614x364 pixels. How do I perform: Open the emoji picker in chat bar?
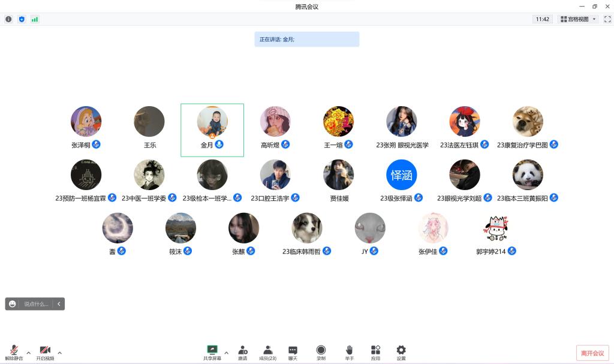(13, 304)
